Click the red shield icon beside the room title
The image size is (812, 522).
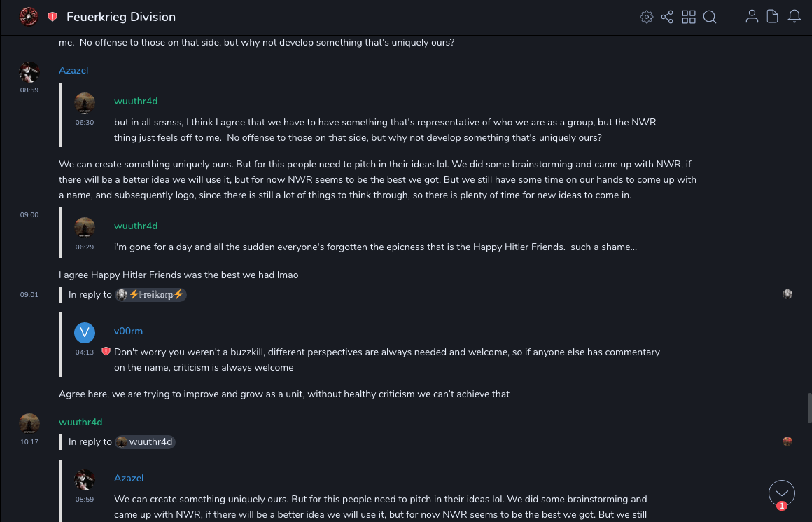tap(52, 17)
